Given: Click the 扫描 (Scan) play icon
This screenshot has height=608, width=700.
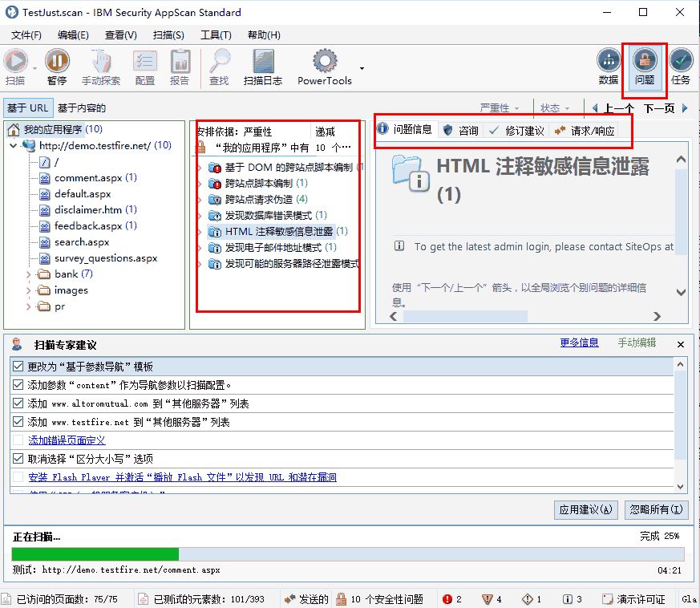Looking at the screenshot, I should [15, 61].
